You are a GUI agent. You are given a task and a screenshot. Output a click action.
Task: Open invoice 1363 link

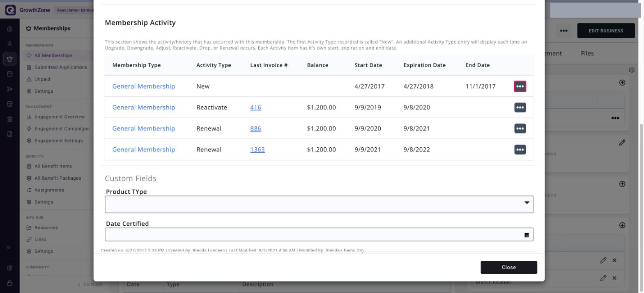(258, 150)
